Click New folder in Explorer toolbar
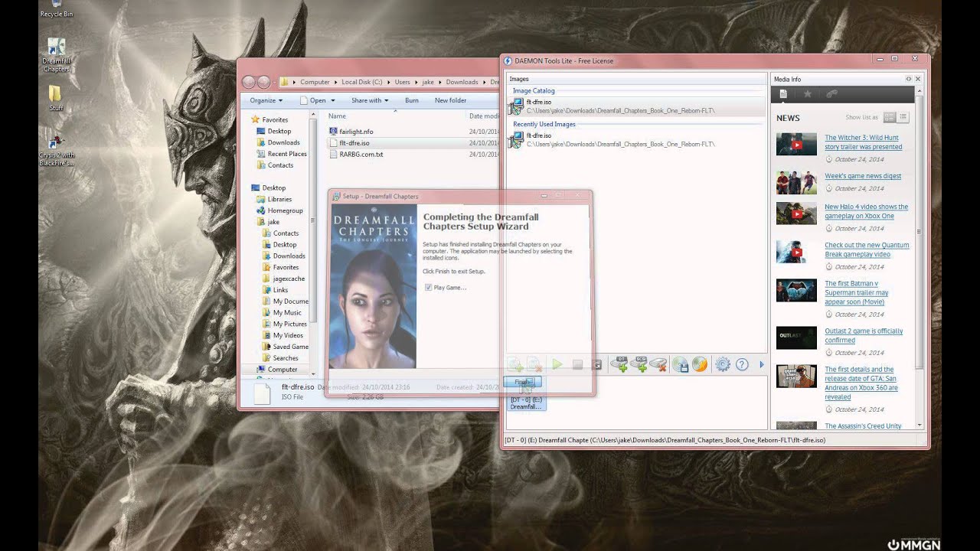 pos(450,100)
